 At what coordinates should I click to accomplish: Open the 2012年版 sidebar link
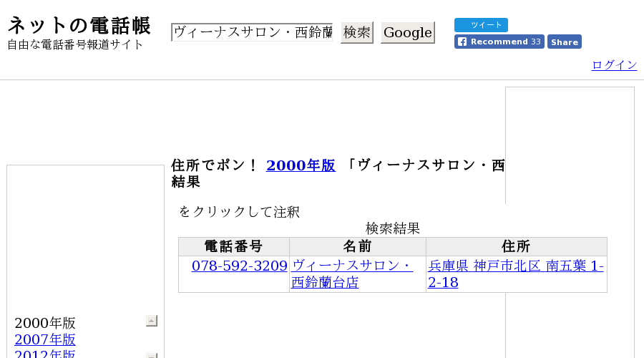tap(45, 354)
